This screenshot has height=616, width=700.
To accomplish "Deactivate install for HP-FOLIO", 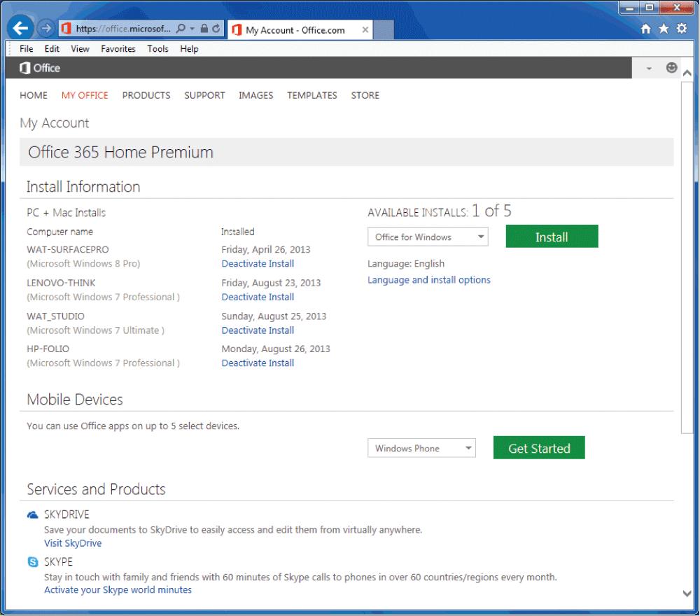I will (x=258, y=363).
